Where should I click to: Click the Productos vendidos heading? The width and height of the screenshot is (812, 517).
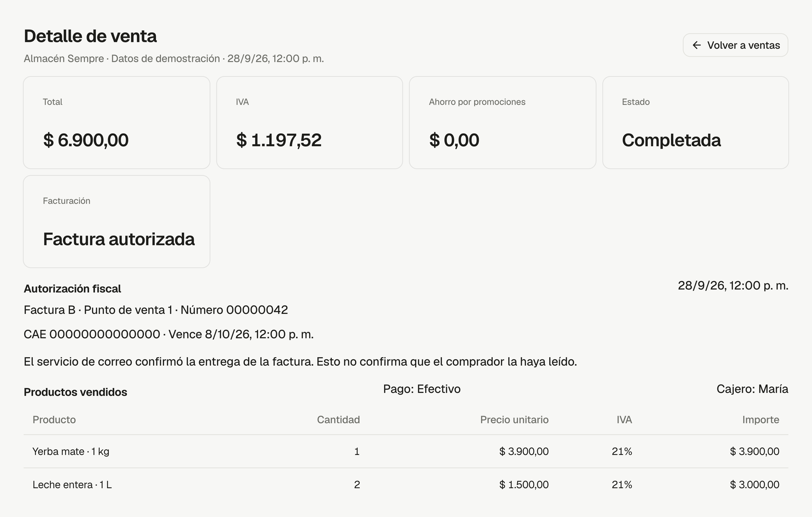click(x=76, y=392)
